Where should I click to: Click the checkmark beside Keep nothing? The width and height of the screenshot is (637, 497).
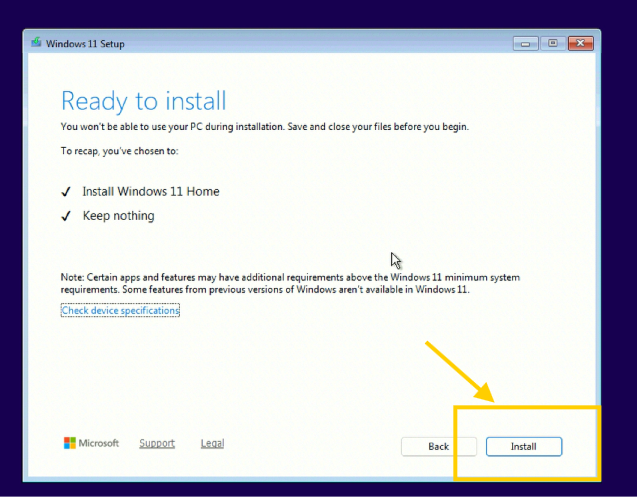tap(66, 216)
